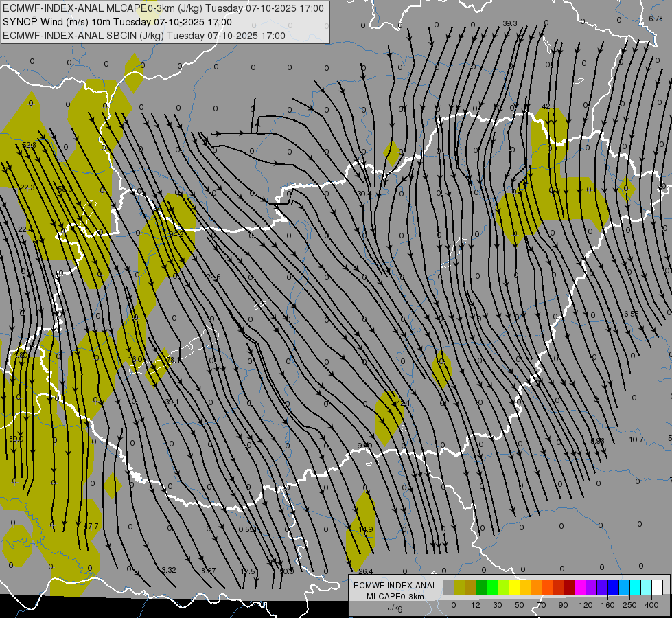Select the 6.55 data value on map
Viewport: 672px width, 618px height.
[x=631, y=314]
